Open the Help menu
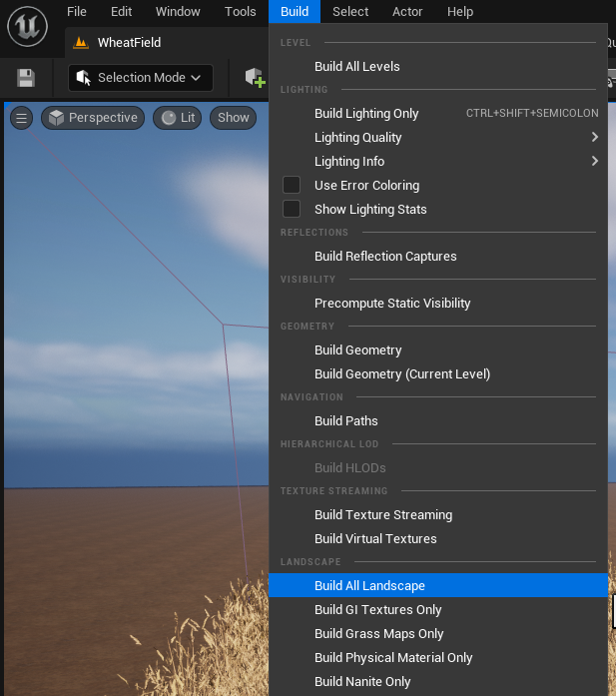The width and height of the screenshot is (616, 696). click(460, 12)
